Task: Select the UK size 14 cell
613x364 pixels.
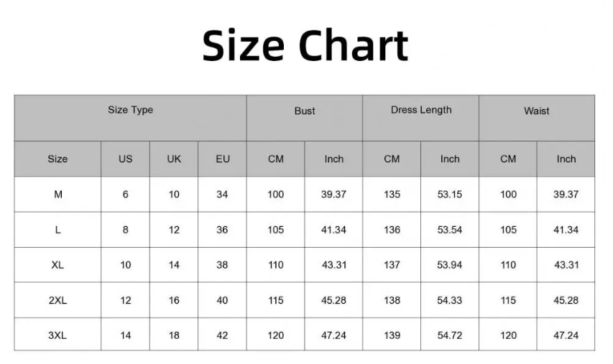Action: click(x=174, y=265)
